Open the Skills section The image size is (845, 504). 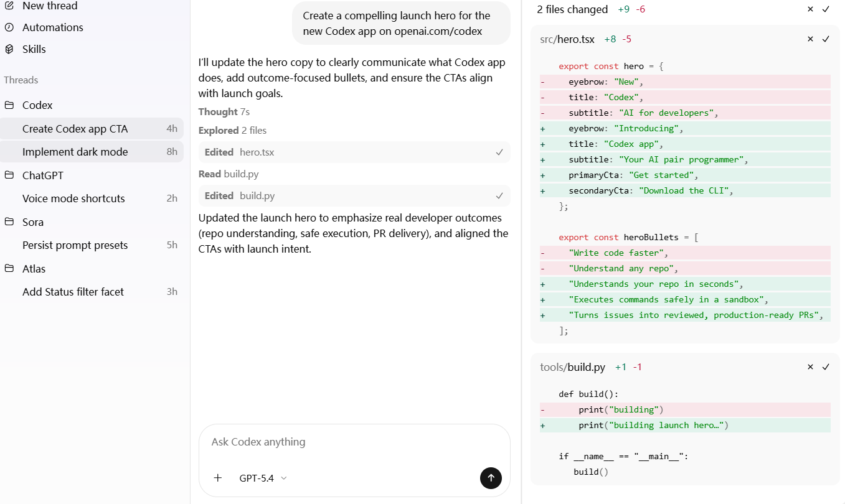[x=34, y=49]
